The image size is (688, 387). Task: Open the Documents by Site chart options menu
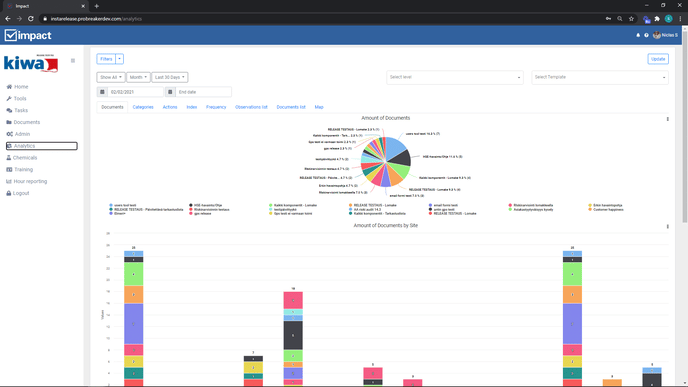[667, 226]
